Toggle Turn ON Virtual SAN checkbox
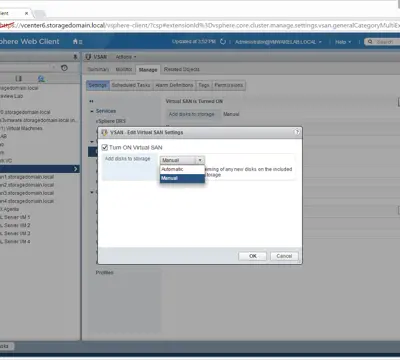This screenshot has height=360, width=400. (x=105, y=147)
